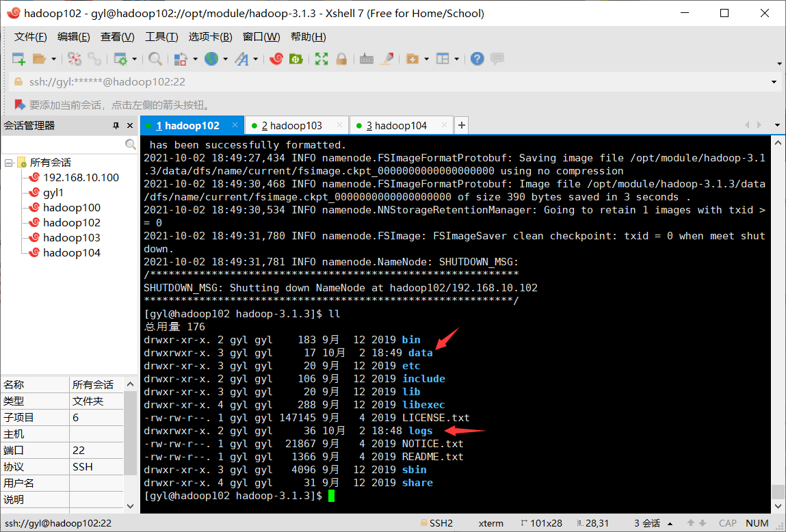786x532 pixels.
Task: Pin the session manager panel
Action: tap(116, 125)
